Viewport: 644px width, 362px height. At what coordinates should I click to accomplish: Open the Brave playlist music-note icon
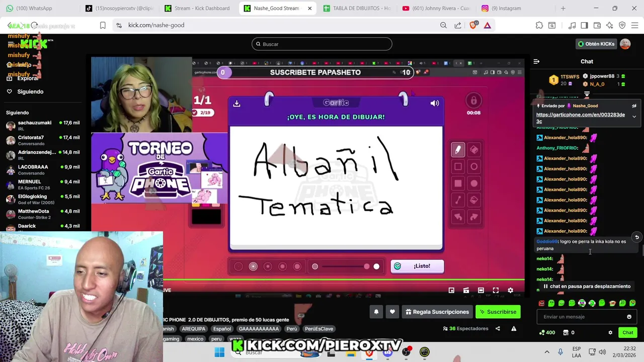pos(572,25)
